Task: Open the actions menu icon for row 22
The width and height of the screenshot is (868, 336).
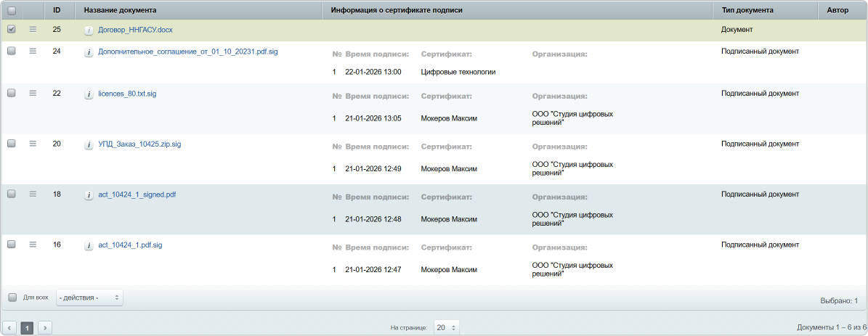Action: 33,93
